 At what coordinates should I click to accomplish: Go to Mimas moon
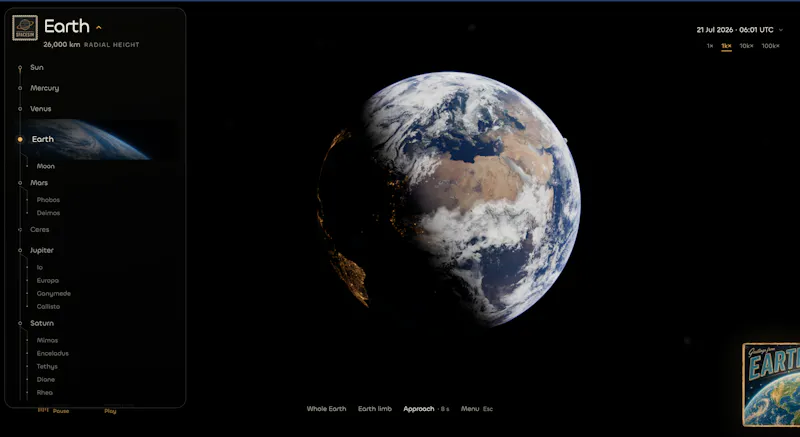coord(47,340)
